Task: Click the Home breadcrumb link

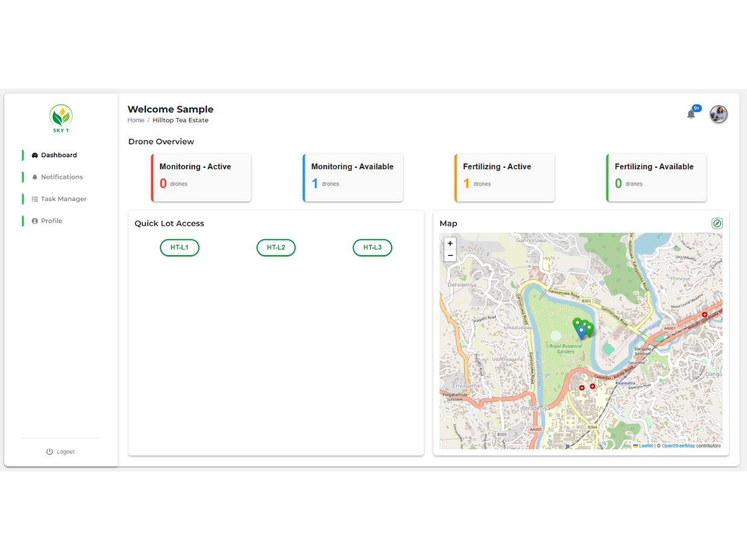Action: point(136,120)
